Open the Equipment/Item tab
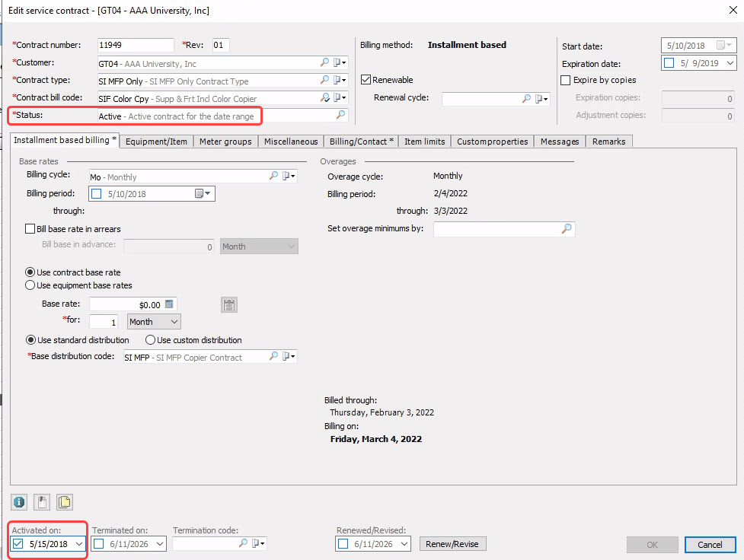Viewport: 744px width, 560px height. tap(156, 142)
